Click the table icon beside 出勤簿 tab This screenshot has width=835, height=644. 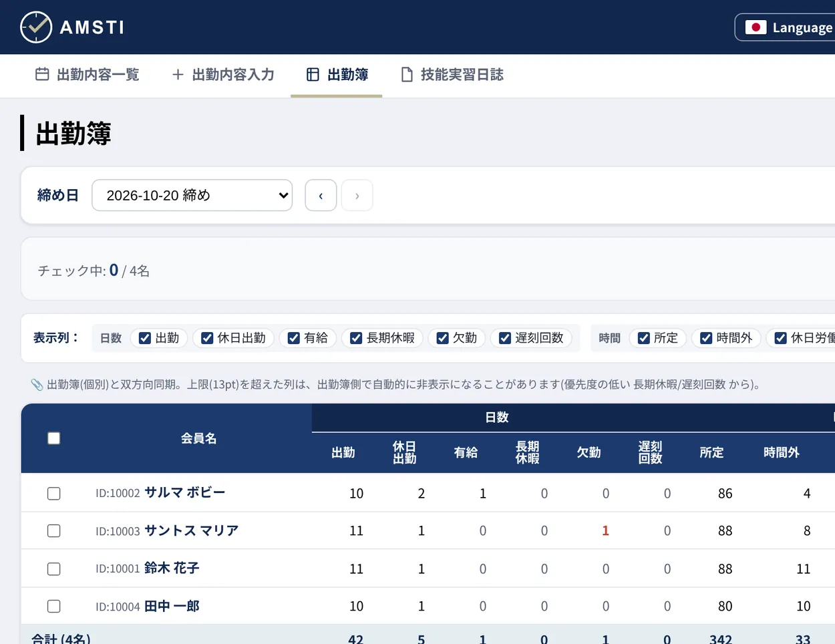[313, 75]
